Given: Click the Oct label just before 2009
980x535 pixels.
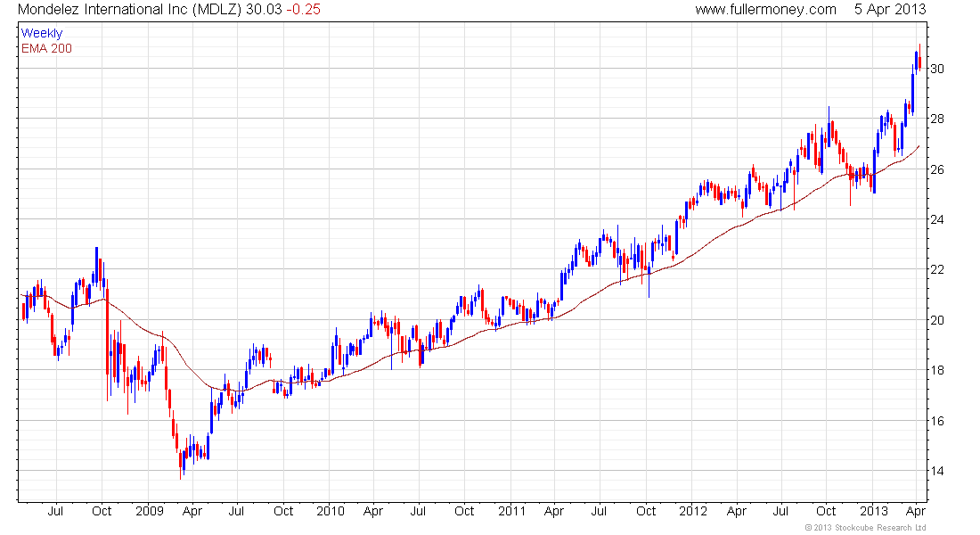Looking at the screenshot, I should [102, 511].
